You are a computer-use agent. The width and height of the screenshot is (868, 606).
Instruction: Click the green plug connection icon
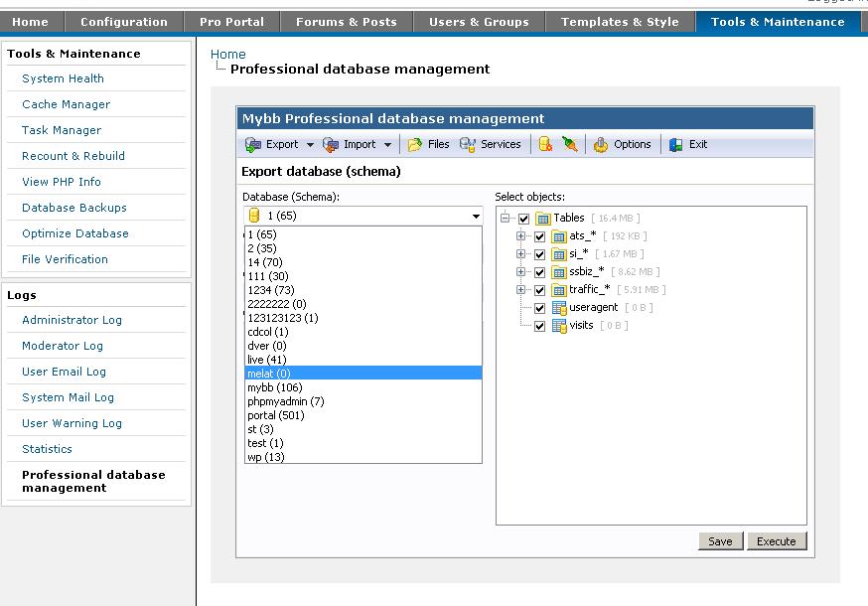coord(569,145)
